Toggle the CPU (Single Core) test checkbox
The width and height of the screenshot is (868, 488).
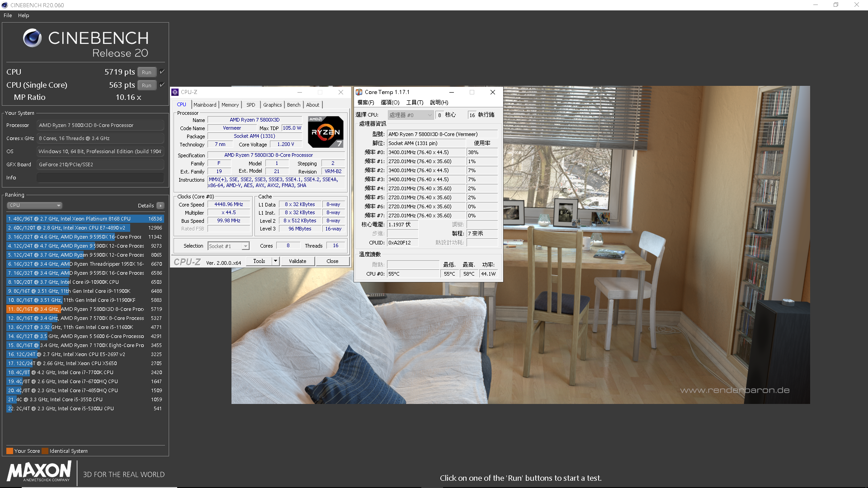click(162, 85)
